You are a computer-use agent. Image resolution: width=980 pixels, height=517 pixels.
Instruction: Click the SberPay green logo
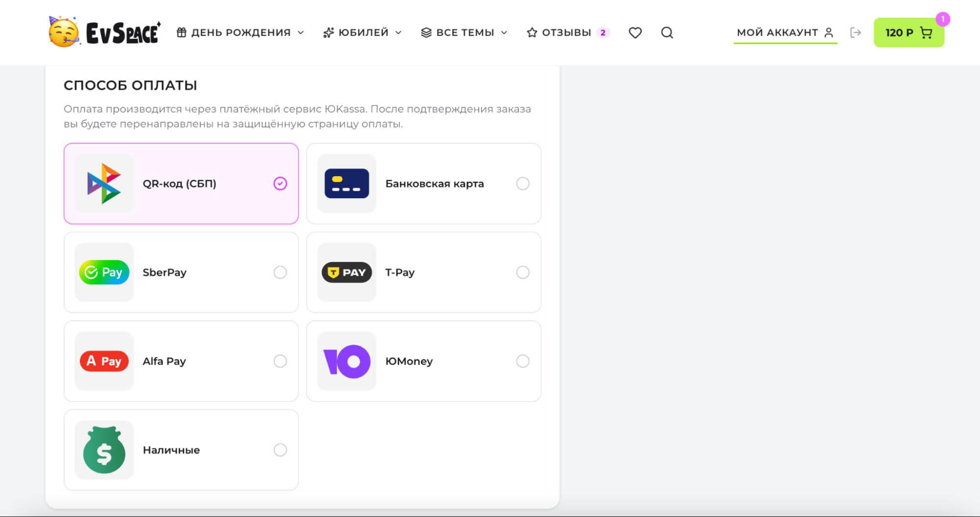pos(104,272)
